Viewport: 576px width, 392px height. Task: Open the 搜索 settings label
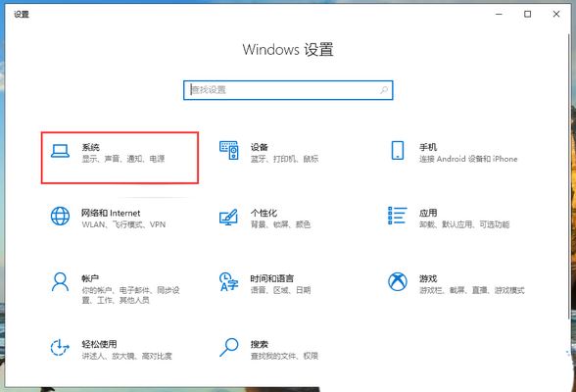point(260,344)
